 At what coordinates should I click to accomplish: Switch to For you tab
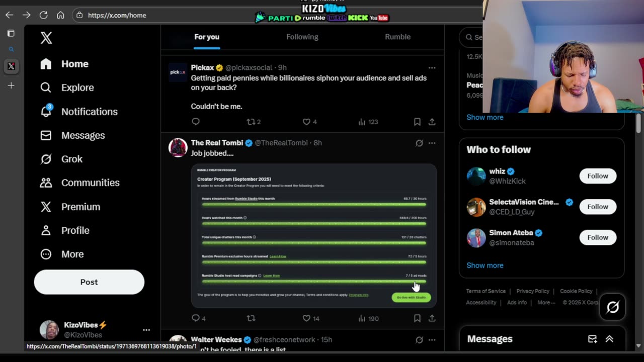[x=207, y=37]
